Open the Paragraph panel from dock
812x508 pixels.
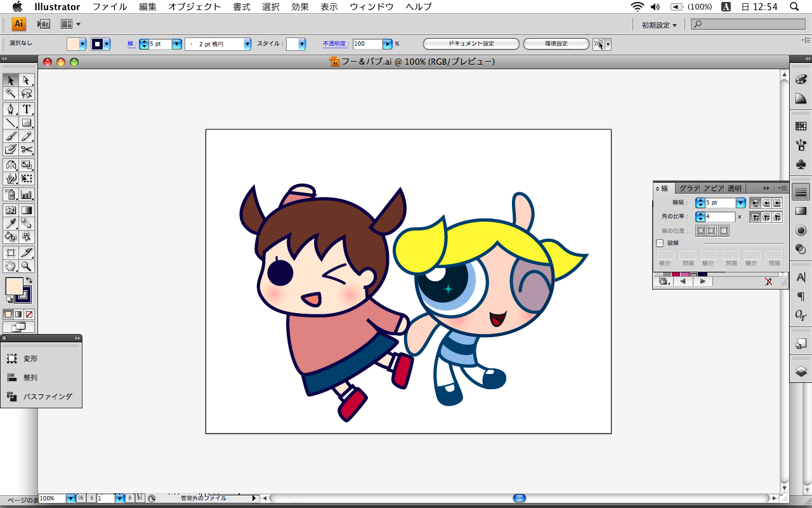click(801, 296)
